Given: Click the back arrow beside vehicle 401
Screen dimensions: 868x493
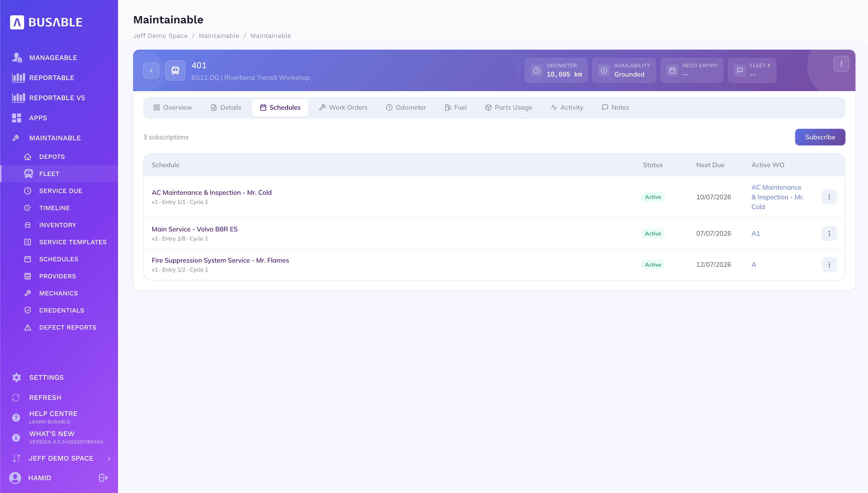Looking at the screenshot, I should pyautogui.click(x=151, y=71).
